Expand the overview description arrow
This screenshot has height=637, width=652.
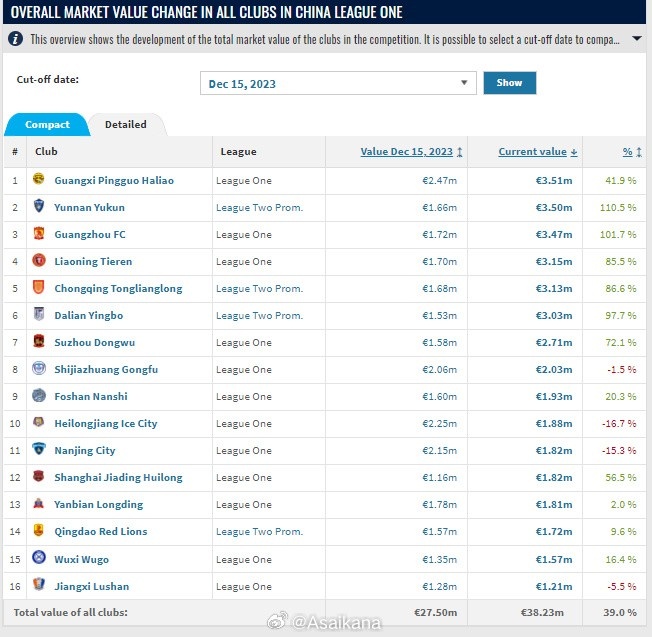(637, 40)
